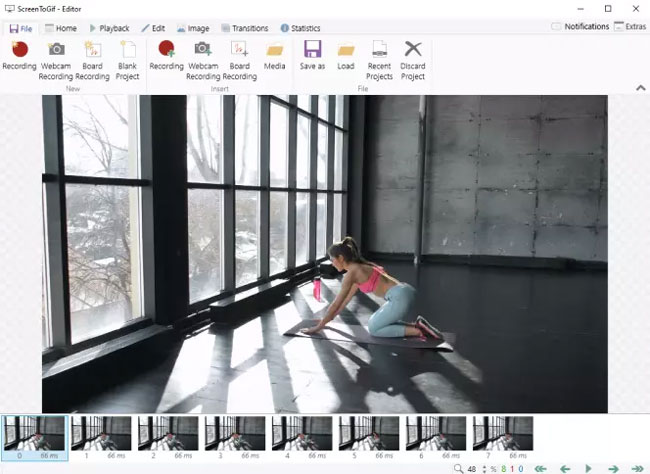Click the green total frame count 8
Image resolution: width=650 pixels, height=474 pixels.
tap(504, 469)
